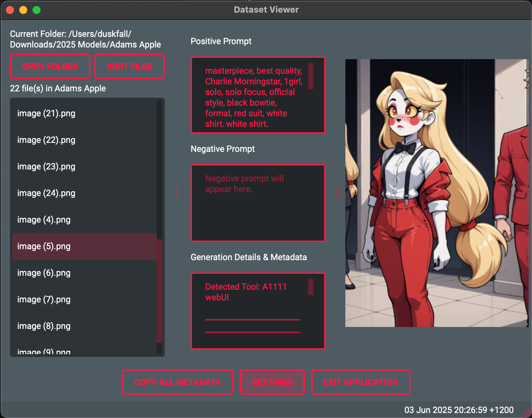Screen dimensions: 532x418
Task: Click splitter handle between prompts and image
Action: (338, 193)
